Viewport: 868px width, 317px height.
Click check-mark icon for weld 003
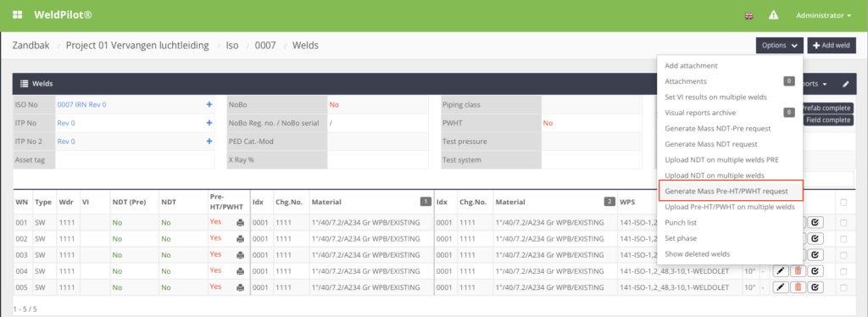[815, 255]
